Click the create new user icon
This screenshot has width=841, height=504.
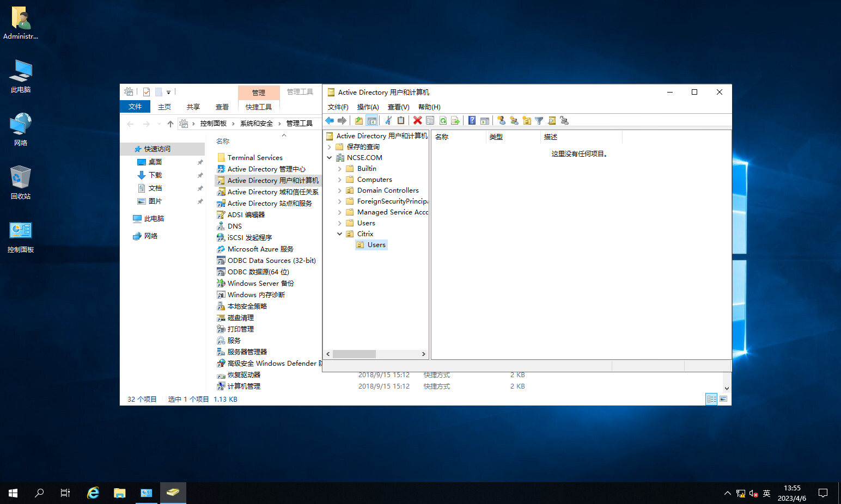(501, 120)
